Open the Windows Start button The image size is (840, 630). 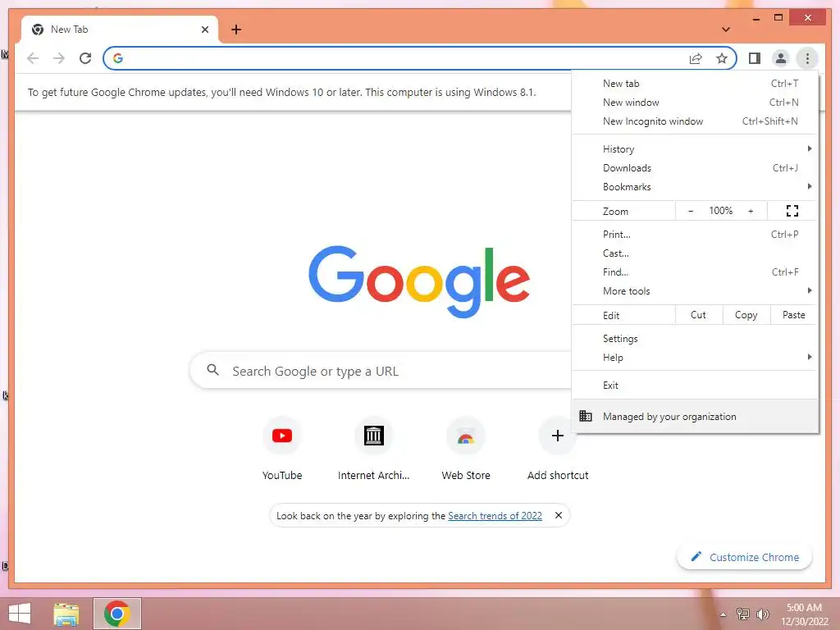click(20, 614)
